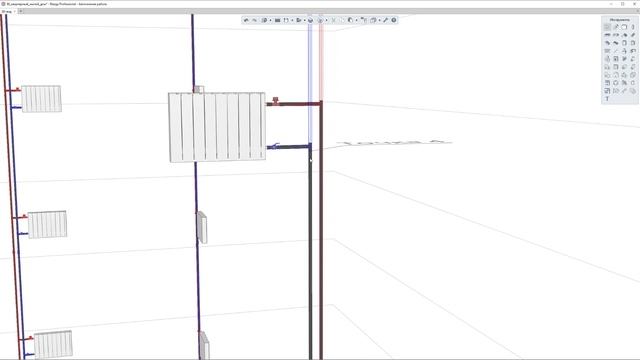Pick the text T tool at tools panel bottom

tap(607, 99)
